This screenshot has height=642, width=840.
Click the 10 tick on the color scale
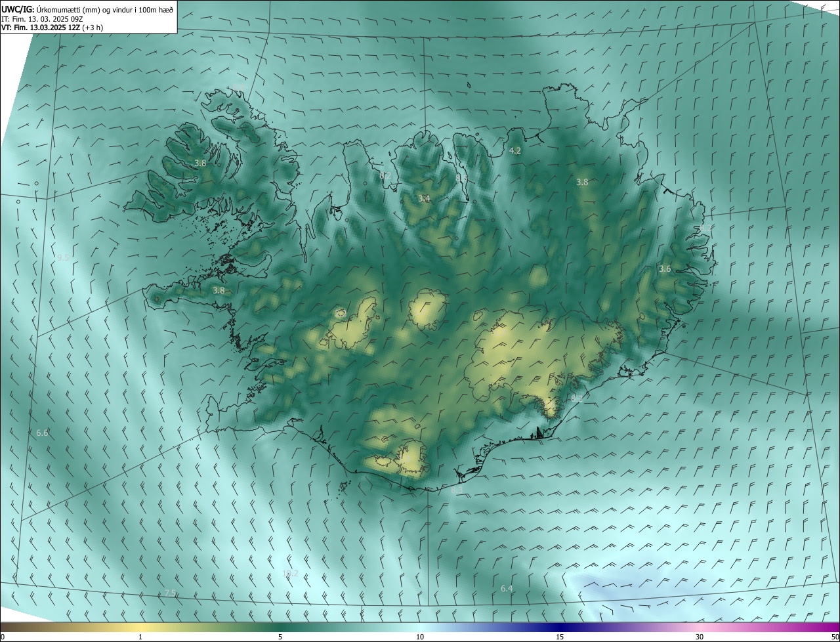pyautogui.click(x=420, y=637)
